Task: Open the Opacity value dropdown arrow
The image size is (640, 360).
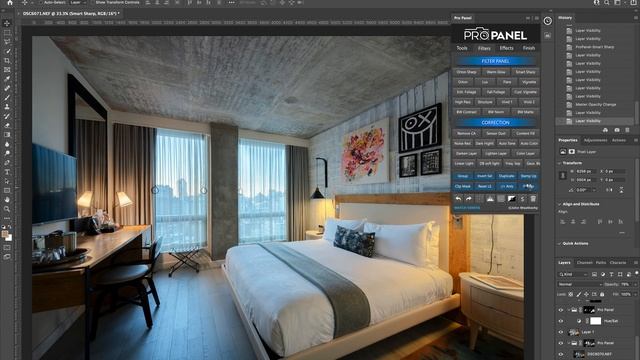Action: coord(635,284)
